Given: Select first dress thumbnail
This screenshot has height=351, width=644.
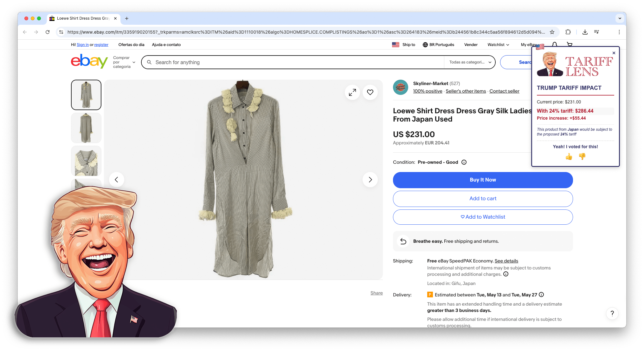Looking at the screenshot, I should click(86, 95).
